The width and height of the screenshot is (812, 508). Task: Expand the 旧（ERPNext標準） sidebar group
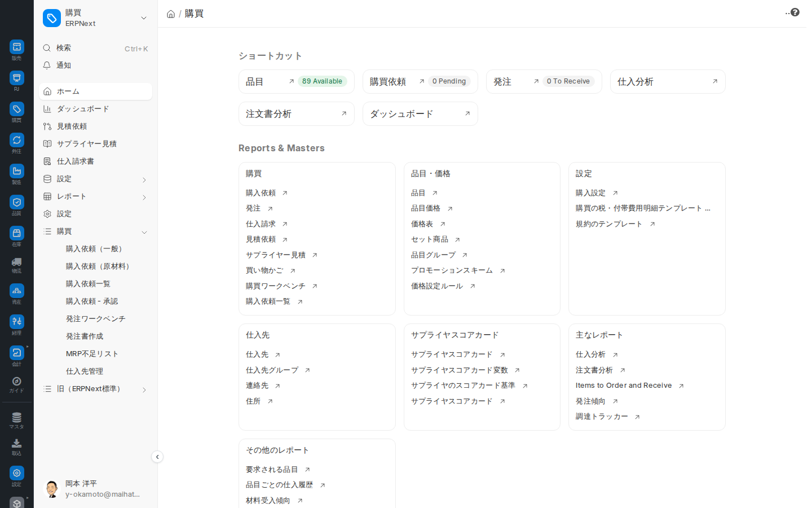96,389
